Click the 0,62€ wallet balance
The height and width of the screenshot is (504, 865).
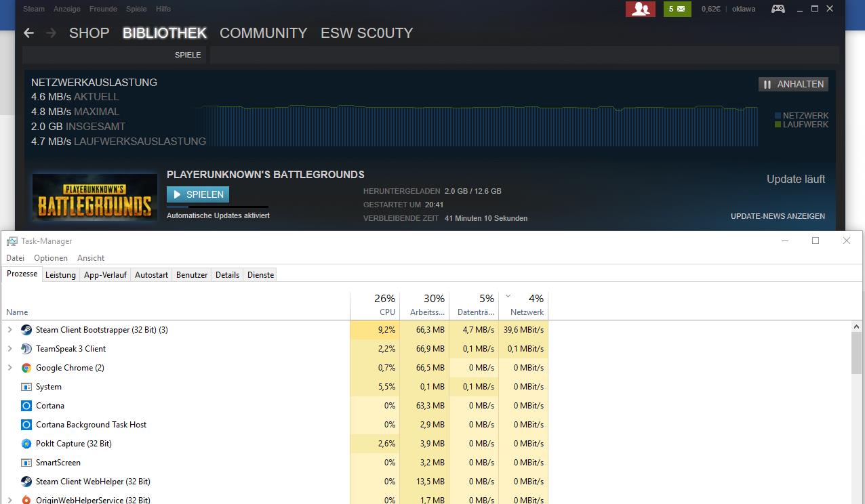710,9
